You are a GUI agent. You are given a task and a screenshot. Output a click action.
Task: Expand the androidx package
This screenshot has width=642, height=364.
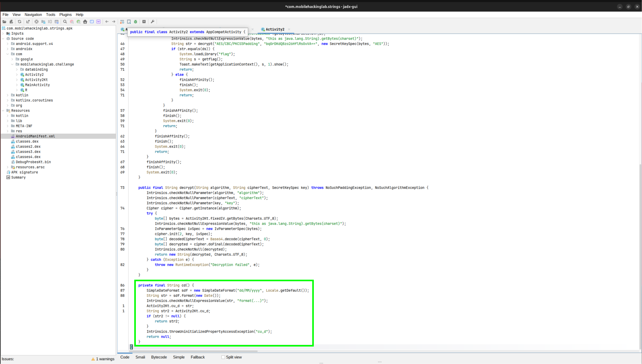click(8, 49)
